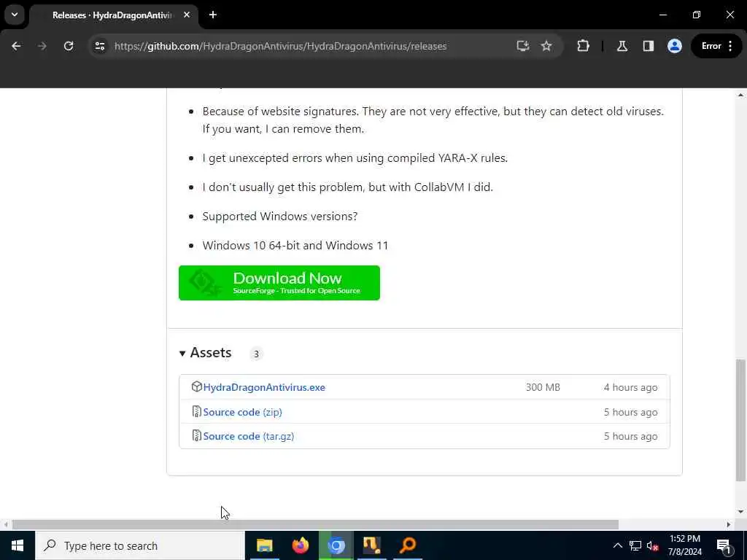
Task: Open a new browser tab
Action: coord(213,15)
